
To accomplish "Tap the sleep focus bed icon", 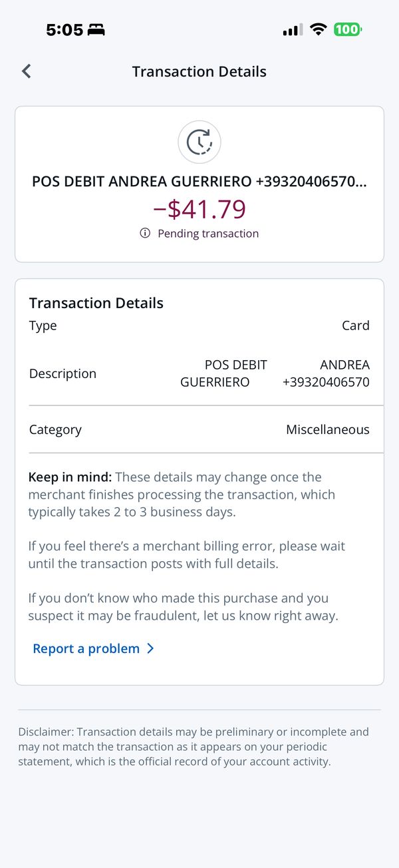I will (96, 30).
